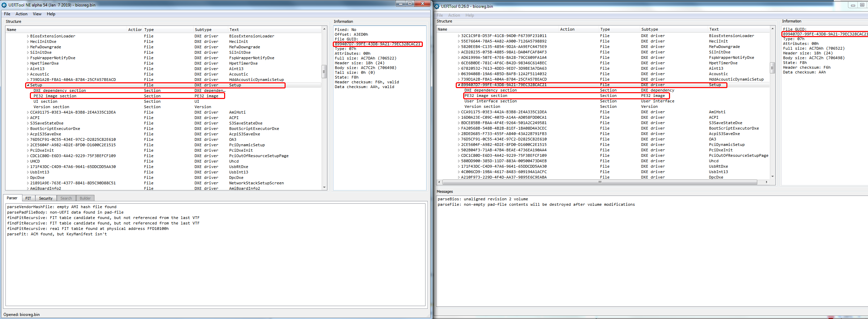Click Text column header in NE structure
Image resolution: width=868 pixels, height=319 pixels.
click(274, 30)
